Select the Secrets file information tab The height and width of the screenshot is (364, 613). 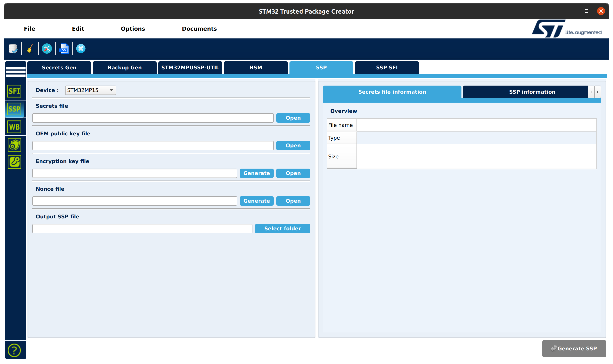coord(392,92)
